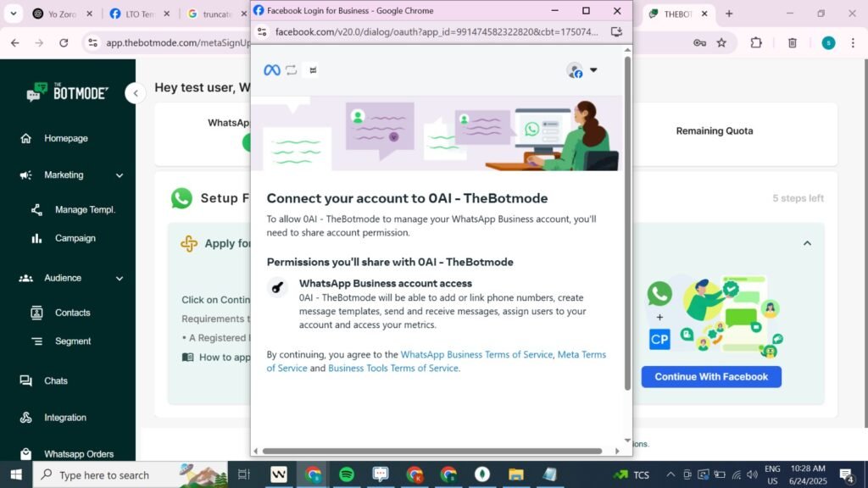
Task: Open File Explorer from taskbar
Action: [516, 474]
